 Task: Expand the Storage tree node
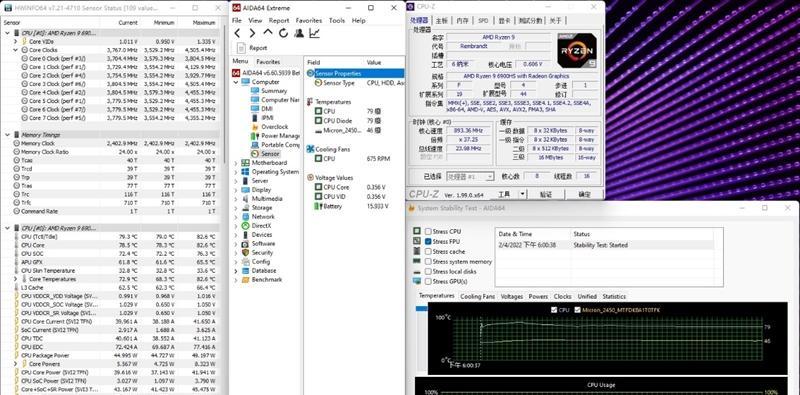click(x=236, y=208)
